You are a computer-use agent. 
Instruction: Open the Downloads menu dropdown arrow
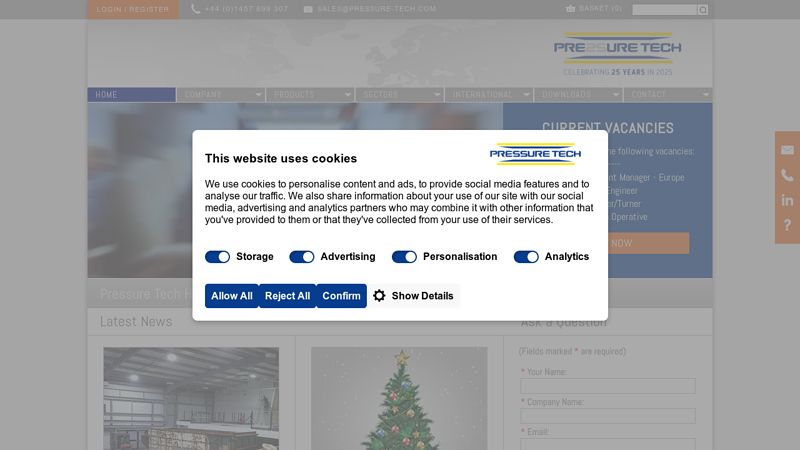click(x=616, y=95)
